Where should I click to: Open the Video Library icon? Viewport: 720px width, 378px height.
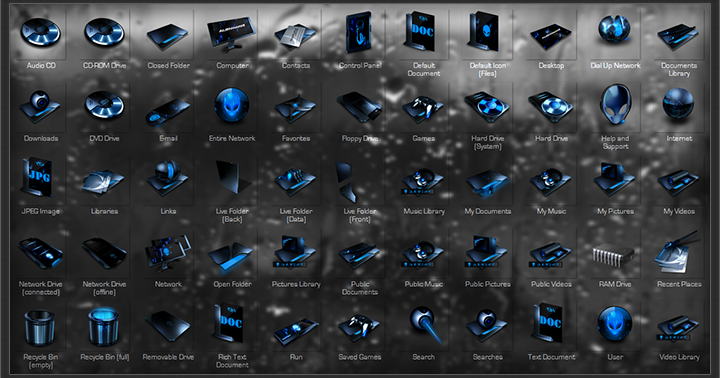678,328
